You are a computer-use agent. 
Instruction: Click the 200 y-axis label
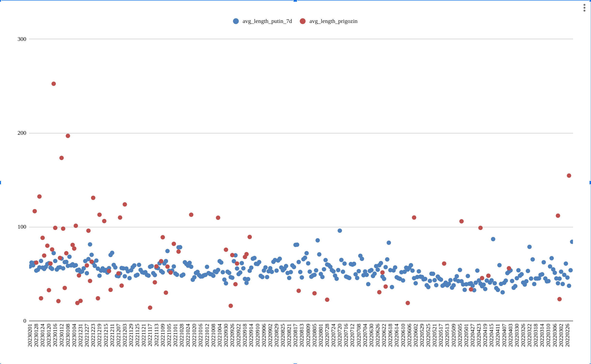[22, 133]
